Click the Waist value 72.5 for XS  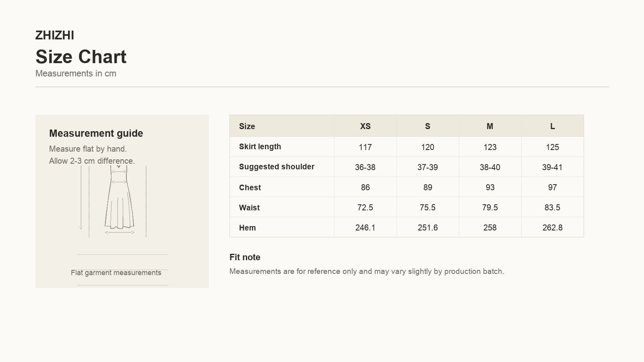pos(365,208)
